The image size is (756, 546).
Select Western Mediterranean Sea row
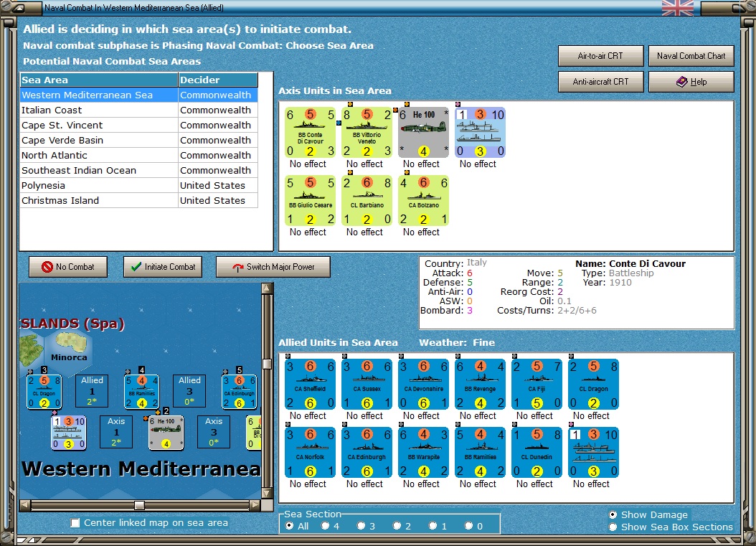[x=139, y=95]
